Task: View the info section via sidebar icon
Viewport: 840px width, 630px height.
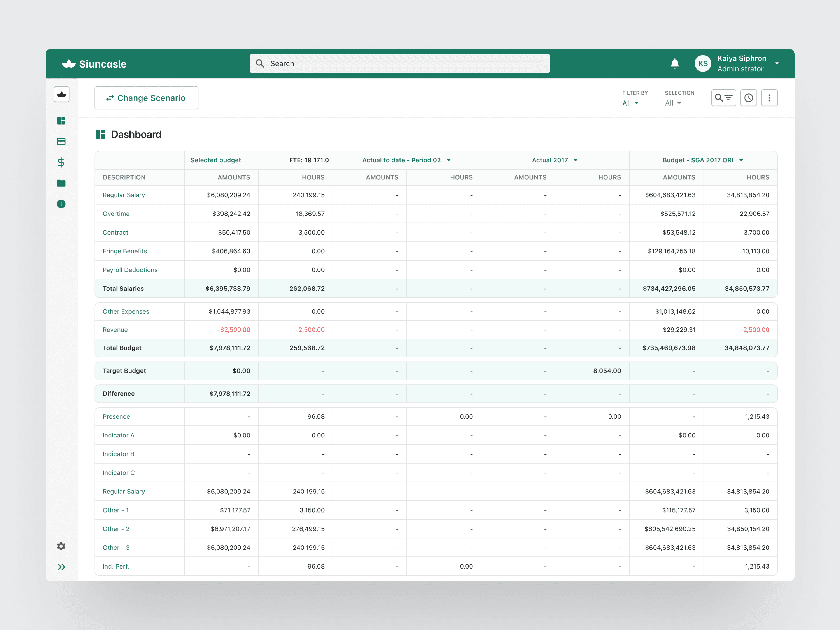Action: [x=61, y=204]
